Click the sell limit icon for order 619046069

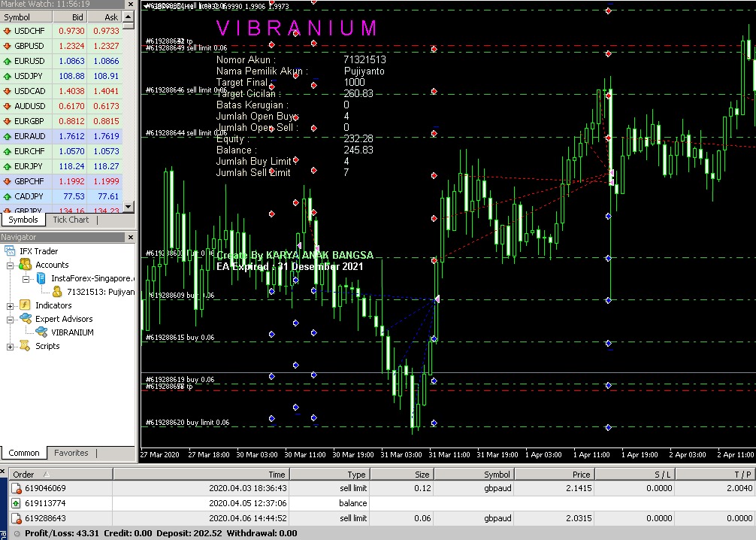pyautogui.click(x=16, y=488)
